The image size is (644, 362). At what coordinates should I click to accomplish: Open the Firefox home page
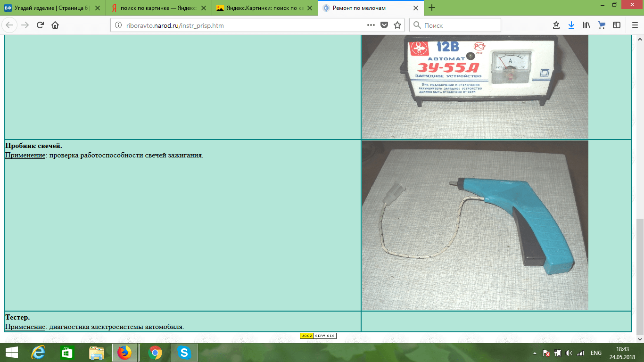coord(55,25)
